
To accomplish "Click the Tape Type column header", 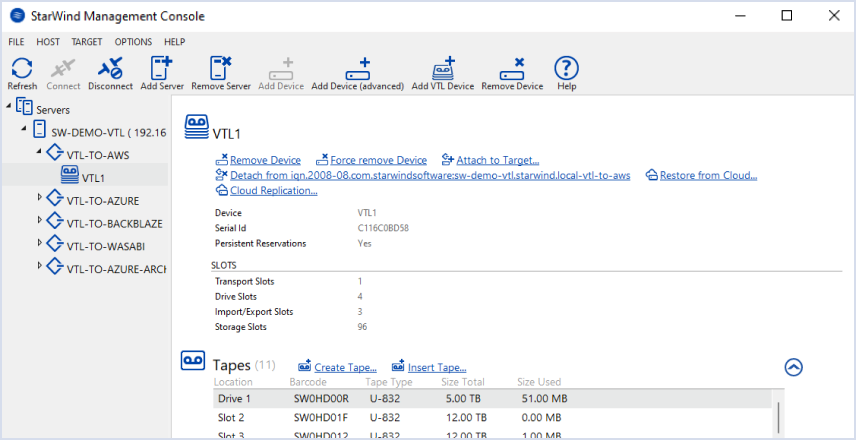I will pyautogui.click(x=389, y=382).
